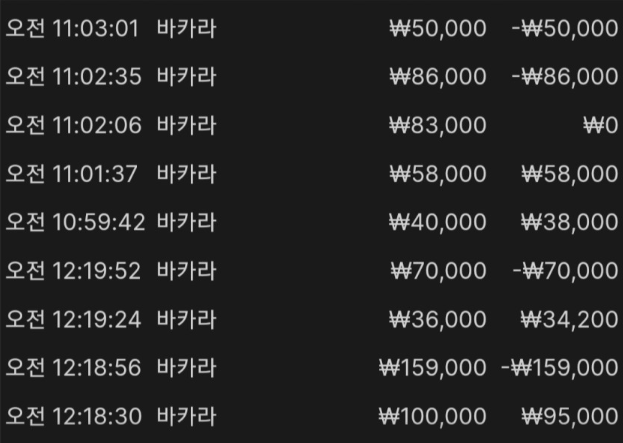623x443 pixels.
Task: Select the 오전 12:18:30 timestamp
Action: pos(75,417)
